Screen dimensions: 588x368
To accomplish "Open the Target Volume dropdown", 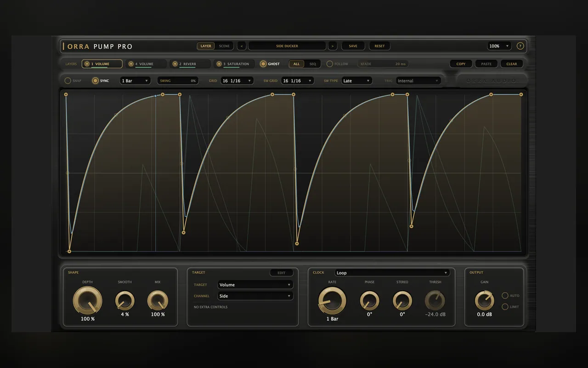I will 255,285.
